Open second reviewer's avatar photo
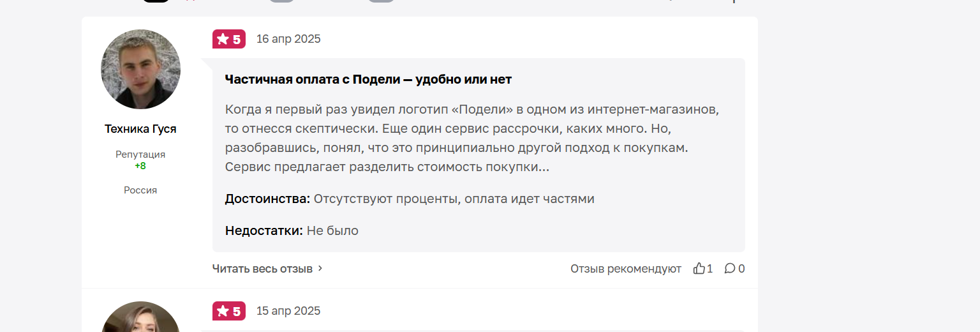 click(x=140, y=317)
